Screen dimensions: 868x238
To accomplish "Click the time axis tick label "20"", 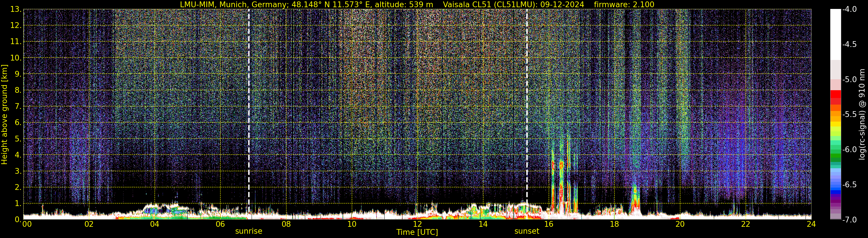I will click(x=680, y=224).
